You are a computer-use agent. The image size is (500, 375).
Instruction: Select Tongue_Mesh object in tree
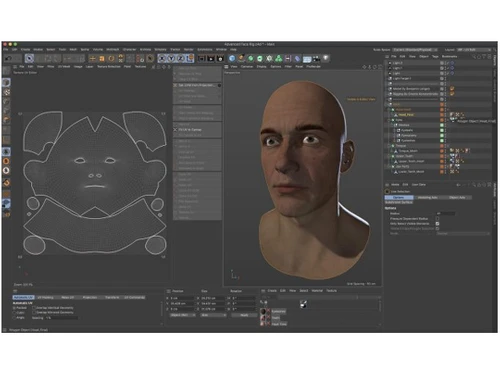[408, 151]
